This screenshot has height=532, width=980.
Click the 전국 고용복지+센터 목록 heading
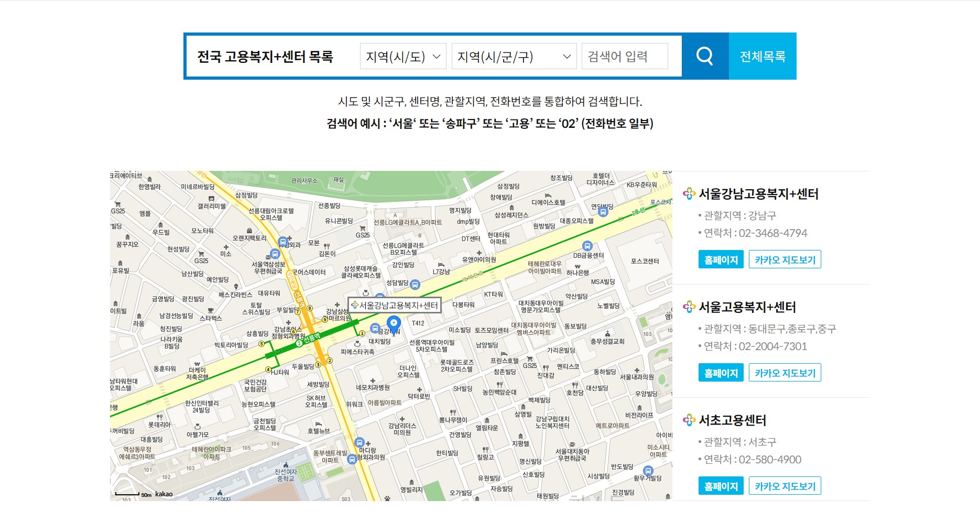pos(265,57)
